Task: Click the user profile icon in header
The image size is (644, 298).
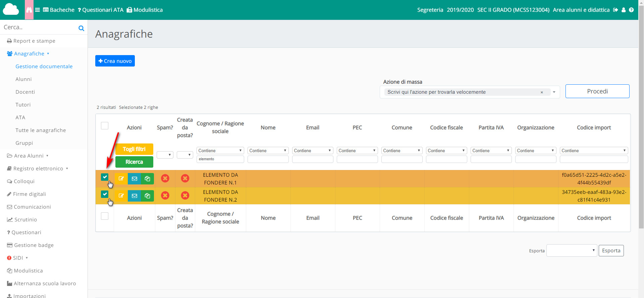Action: [624, 10]
